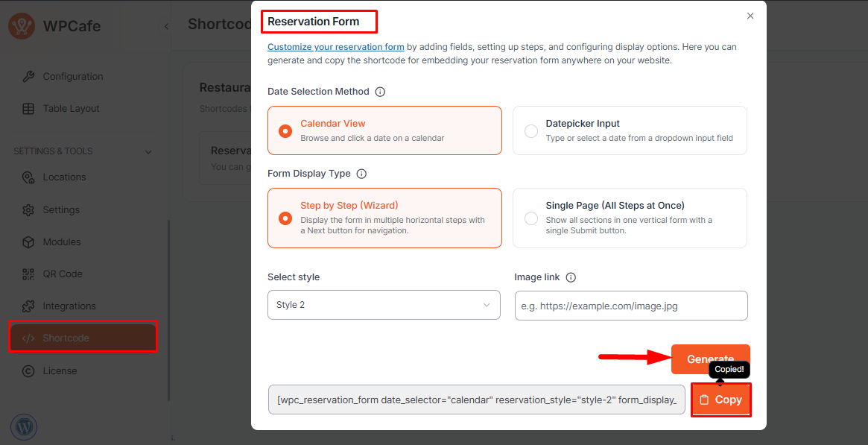This screenshot has height=445, width=868.
Task: Click the Integrations puzzle icon
Action: tap(28, 306)
